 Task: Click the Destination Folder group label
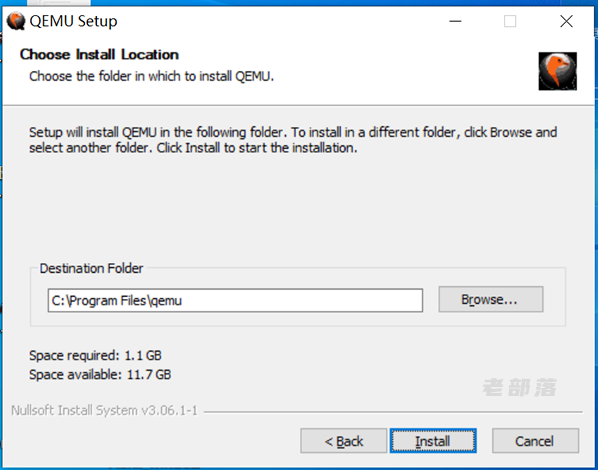[92, 268]
